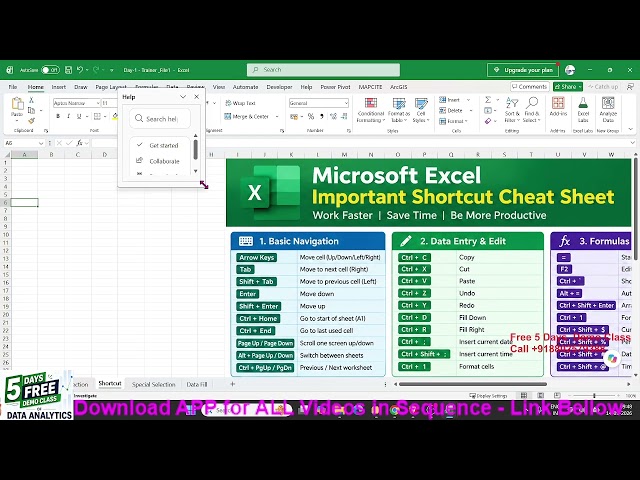Switch to the Developer tab
This screenshot has height=480, width=640.
pyautogui.click(x=280, y=87)
